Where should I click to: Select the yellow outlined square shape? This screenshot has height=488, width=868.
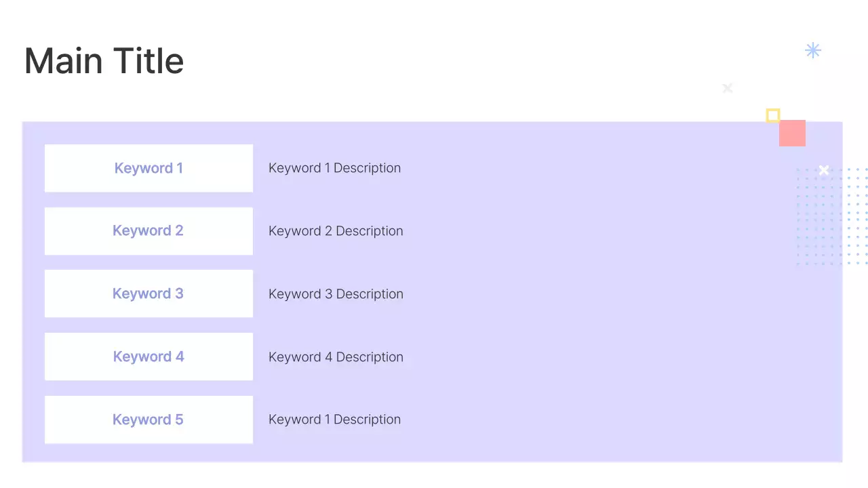tap(772, 115)
